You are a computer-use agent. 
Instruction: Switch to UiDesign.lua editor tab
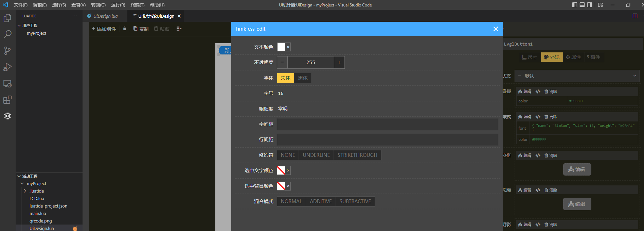tap(105, 16)
